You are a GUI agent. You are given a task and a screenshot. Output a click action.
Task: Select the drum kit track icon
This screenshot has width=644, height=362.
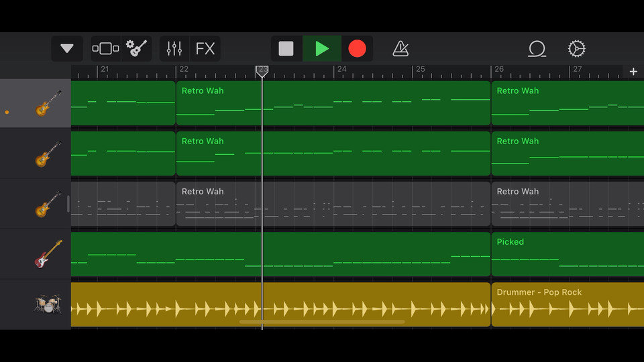point(48,304)
